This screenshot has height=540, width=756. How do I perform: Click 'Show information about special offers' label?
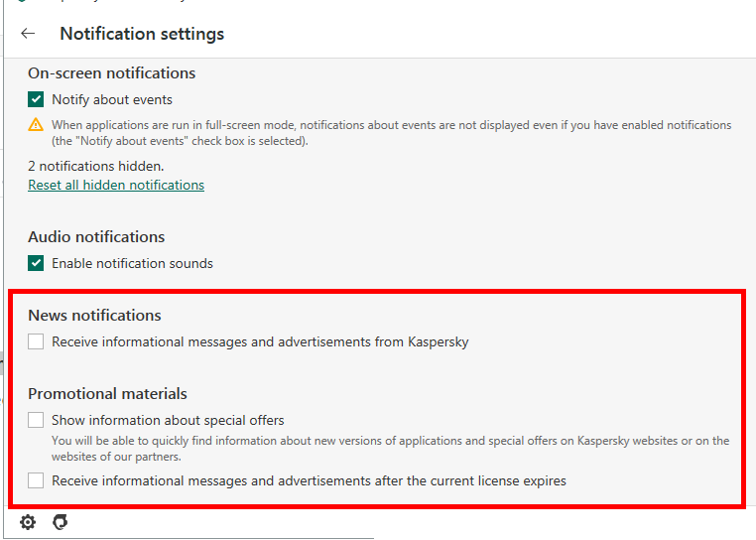(168, 420)
